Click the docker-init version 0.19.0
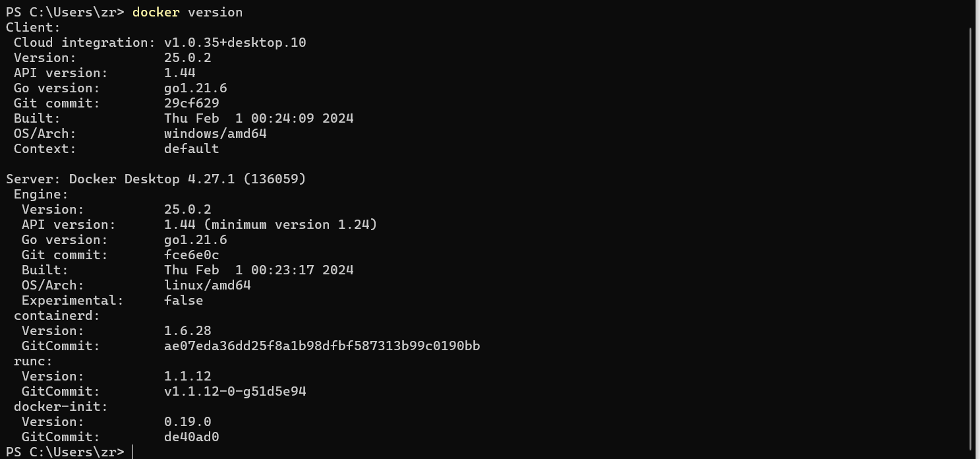The height and width of the screenshot is (459, 980). click(188, 422)
